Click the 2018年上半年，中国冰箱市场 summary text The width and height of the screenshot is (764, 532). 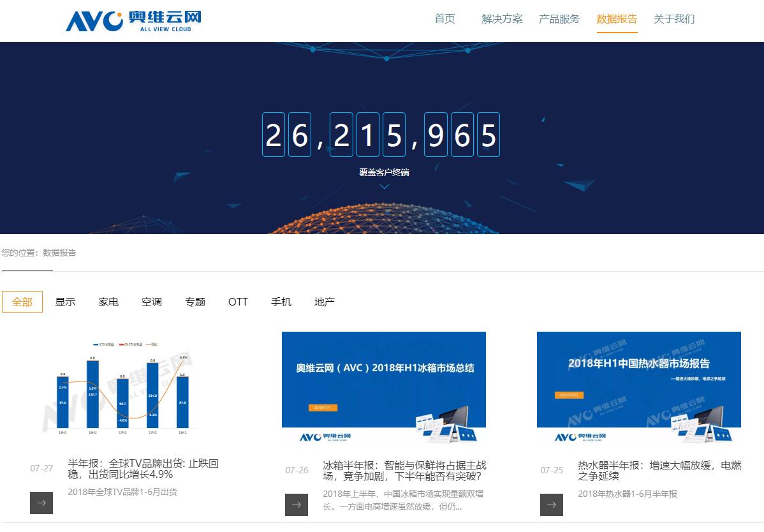(x=403, y=500)
